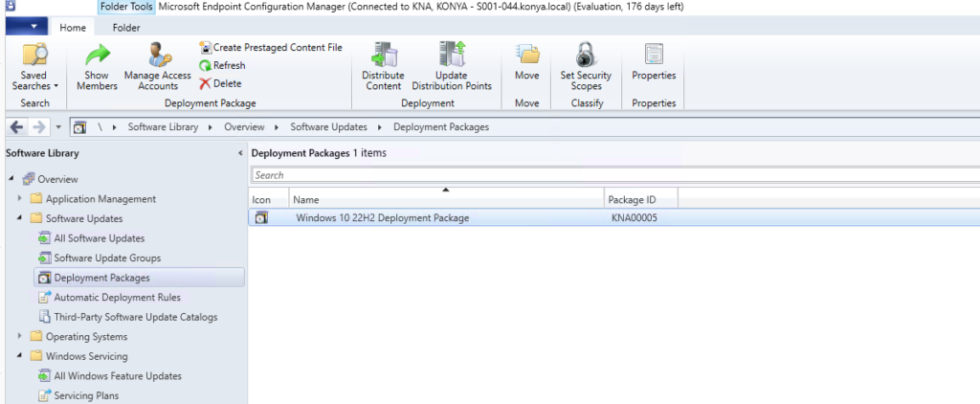The width and height of the screenshot is (980, 404).
Task: Click the KNA00005 package ID cell
Action: pos(635,218)
